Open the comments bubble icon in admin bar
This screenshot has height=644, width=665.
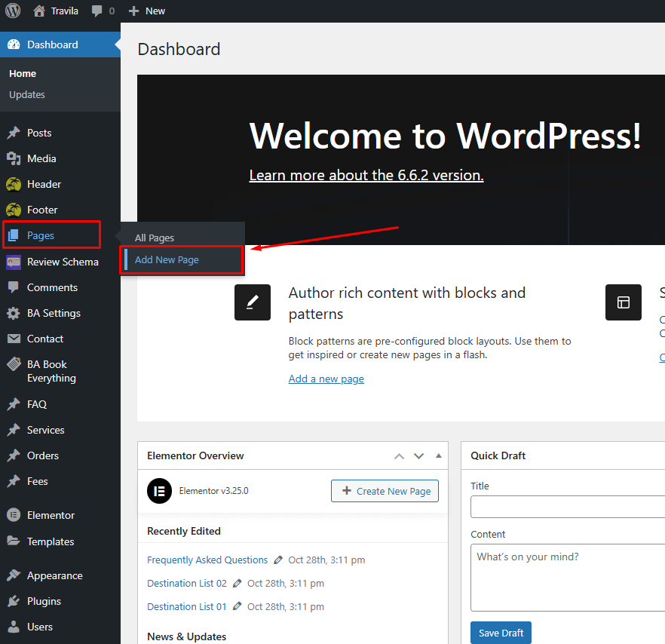coord(97,11)
